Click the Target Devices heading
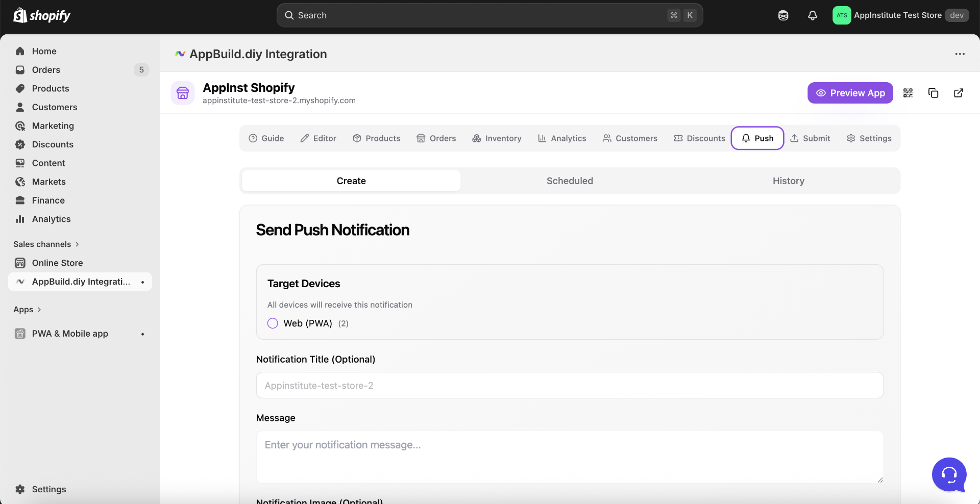Image resolution: width=980 pixels, height=504 pixels. tap(304, 284)
